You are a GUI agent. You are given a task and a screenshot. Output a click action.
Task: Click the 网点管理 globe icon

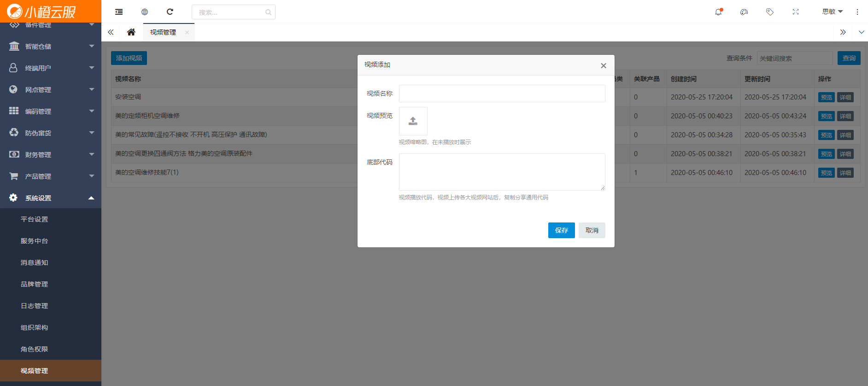tap(13, 89)
